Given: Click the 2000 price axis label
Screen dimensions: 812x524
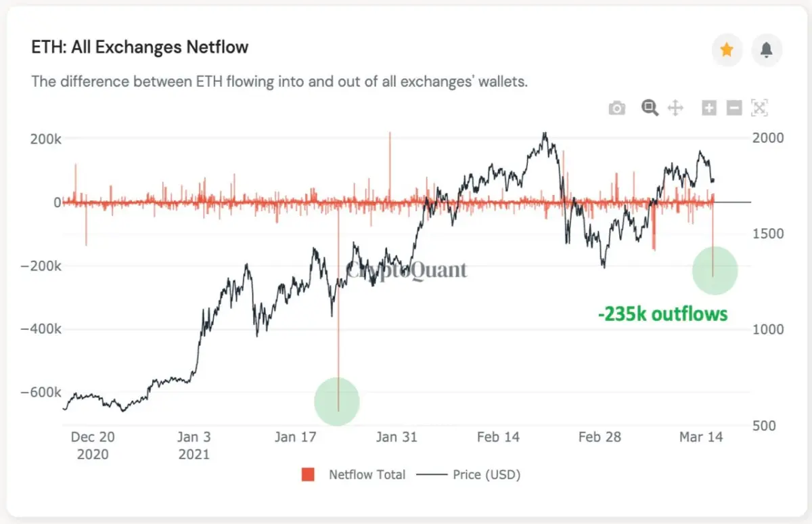Looking at the screenshot, I should tap(769, 138).
